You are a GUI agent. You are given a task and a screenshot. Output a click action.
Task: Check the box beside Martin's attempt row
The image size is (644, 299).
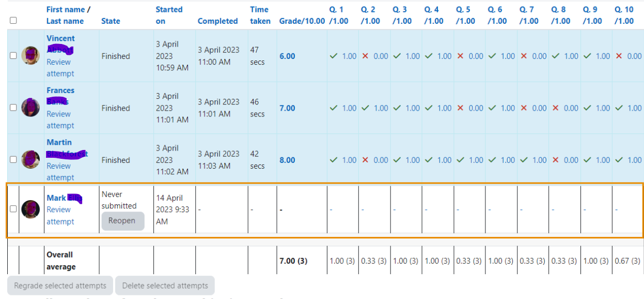pos(13,160)
